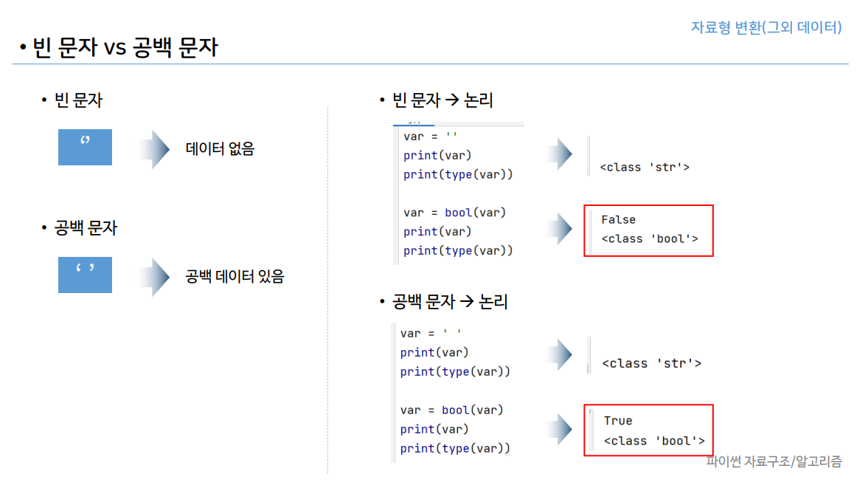The image size is (868, 485).
Task: Click the '공백 문자' bullet heading without arrow
Action: (x=86, y=228)
